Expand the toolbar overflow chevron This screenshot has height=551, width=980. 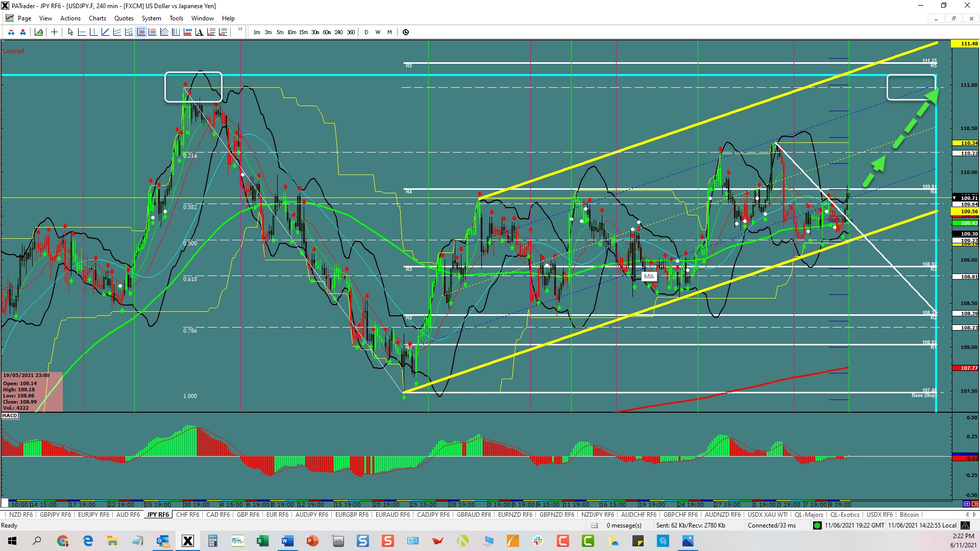pos(240,30)
